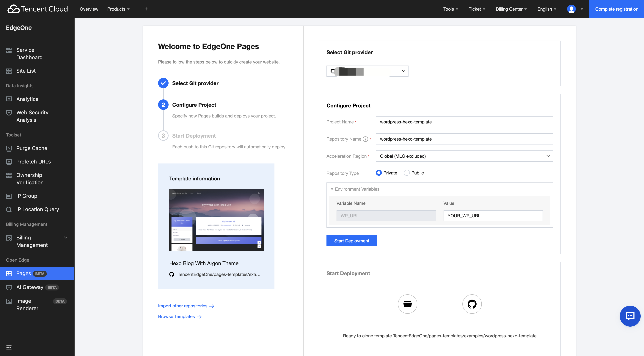Click the Analytics chart icon
The height and width of the screenshot is (356, 644).
point(9,99)
